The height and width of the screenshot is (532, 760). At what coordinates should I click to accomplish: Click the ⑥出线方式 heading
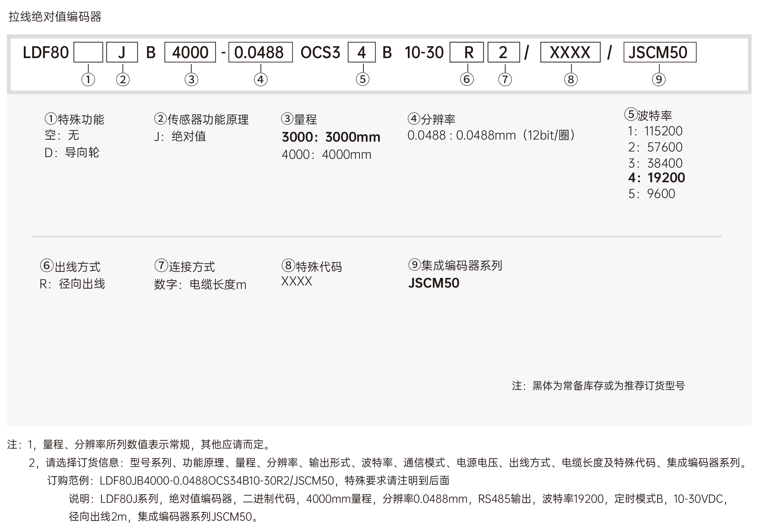70,266
